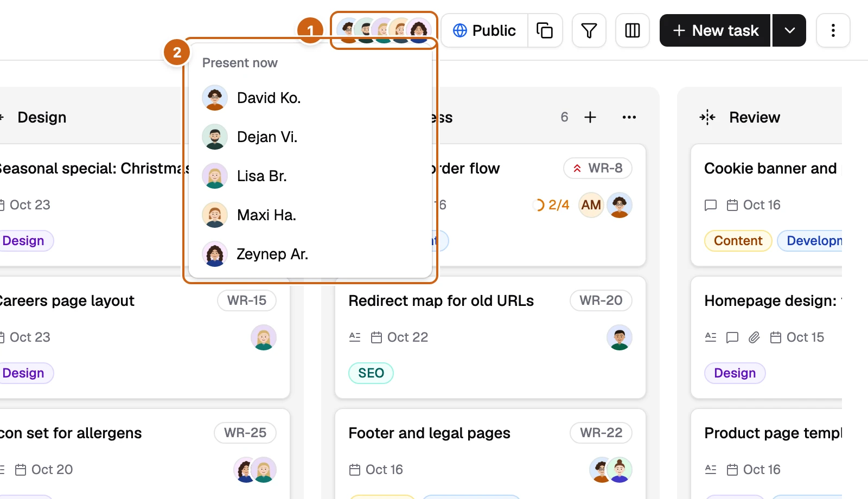Image resolution: width=868 pixels, height=499 pixels.
Task: Select Zeynep Ar. in Present now list
Action: (x=310, y=254)
